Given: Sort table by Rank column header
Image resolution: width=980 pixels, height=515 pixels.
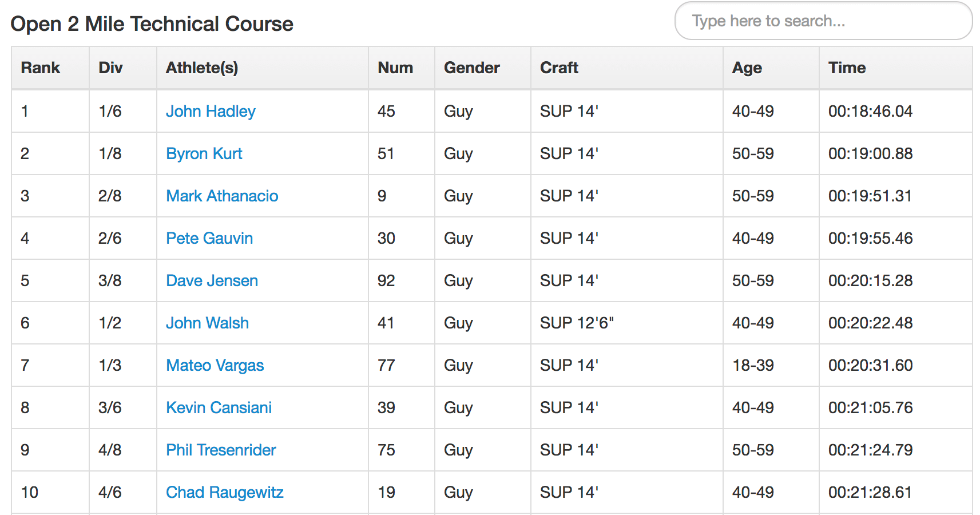Looking at the screenshot, I should click(41, 68).
